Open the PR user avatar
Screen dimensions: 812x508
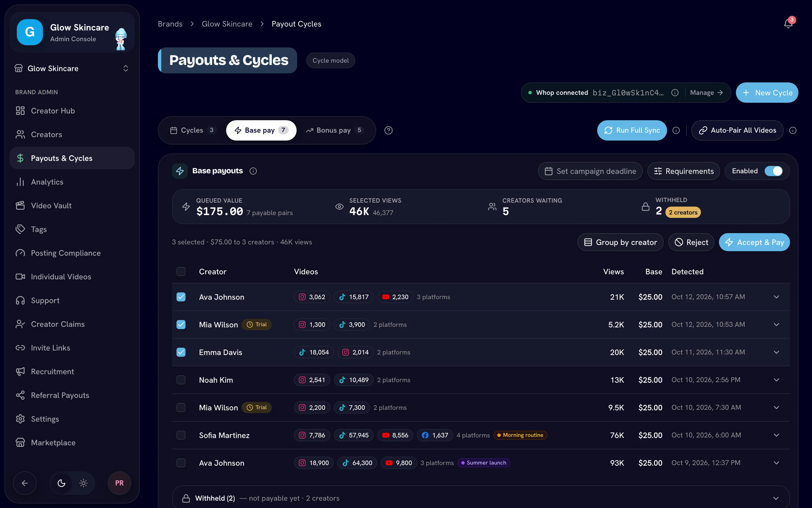(120, 483)
